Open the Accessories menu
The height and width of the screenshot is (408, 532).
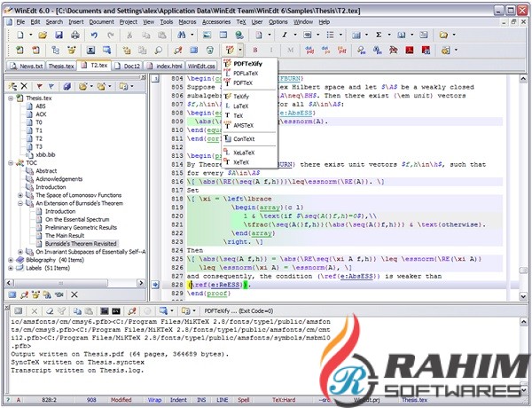pos(216,22)
